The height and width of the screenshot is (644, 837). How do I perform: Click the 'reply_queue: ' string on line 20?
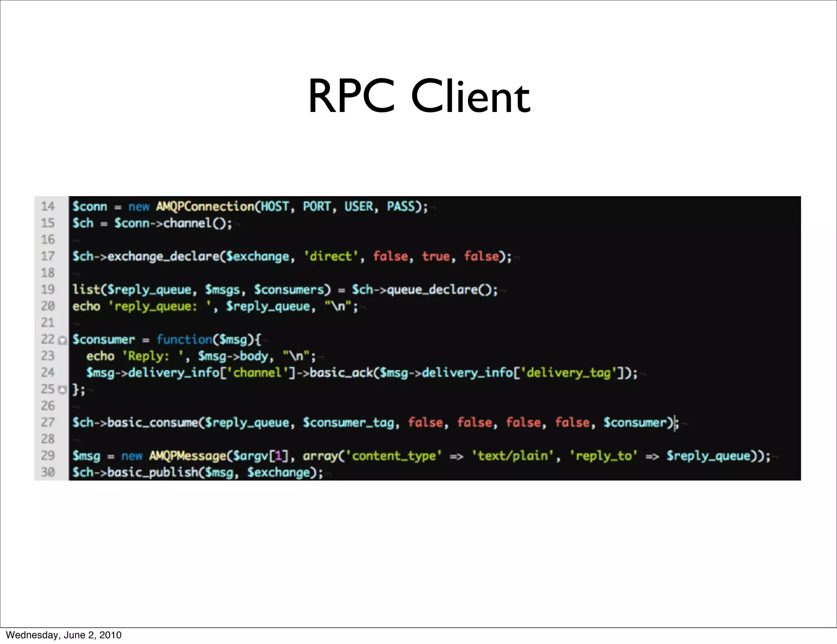[160, 306]
